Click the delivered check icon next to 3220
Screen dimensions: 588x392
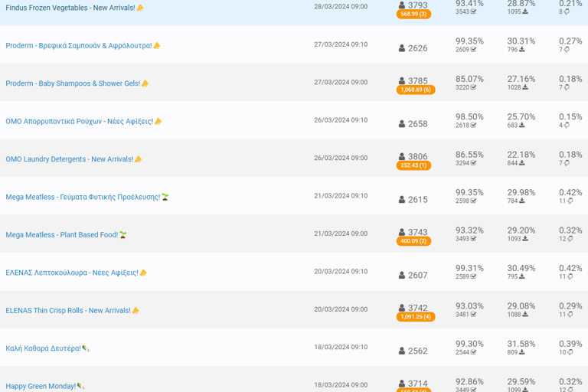click(474, 87)
